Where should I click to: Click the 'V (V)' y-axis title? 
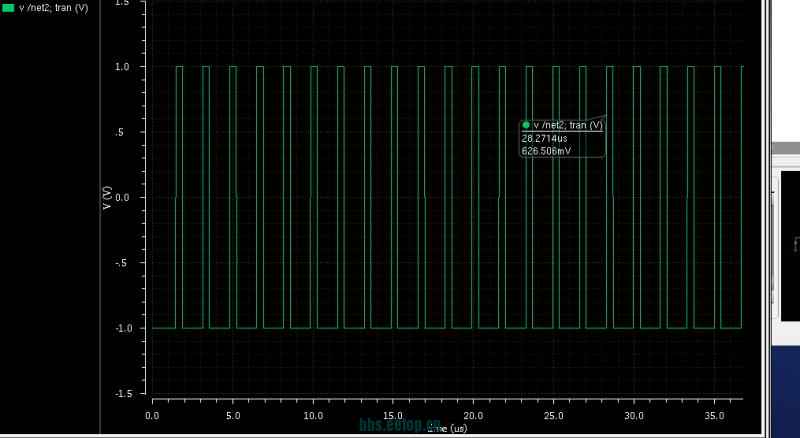pyautogui.click(x=107, y=198)
